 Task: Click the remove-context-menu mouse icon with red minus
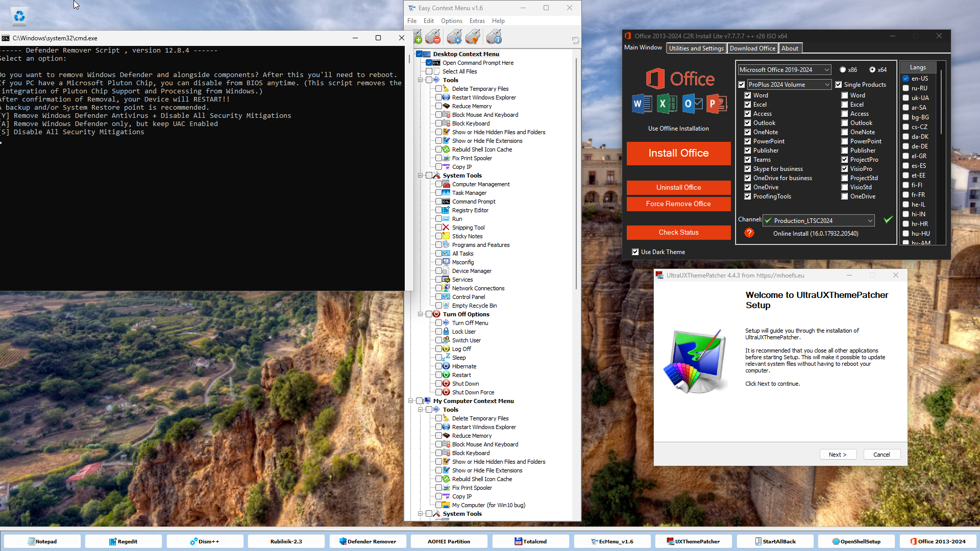pyautogui.click(x=433, y=37)
